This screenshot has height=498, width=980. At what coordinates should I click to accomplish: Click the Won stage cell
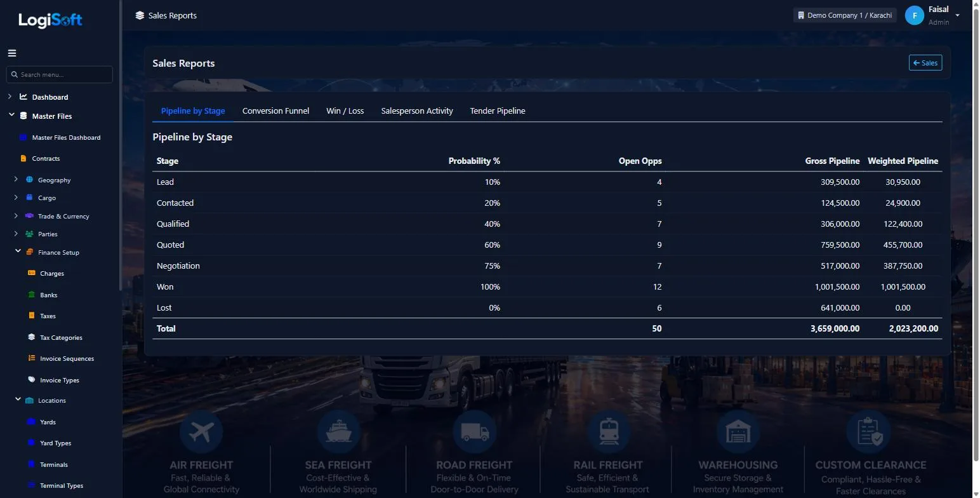click(x=165, y=286)
